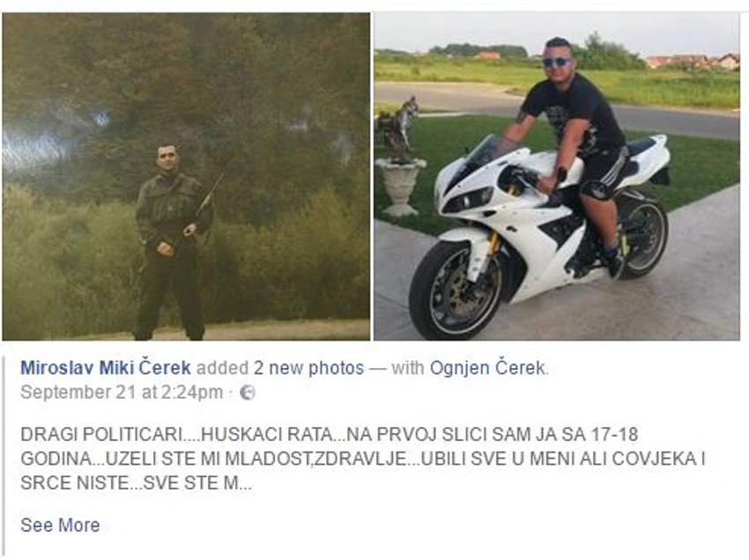Click the 'DRAGI POLITICARI' post text line
The height and width of the screenshot is (560, 749).
tap(330, 434)
